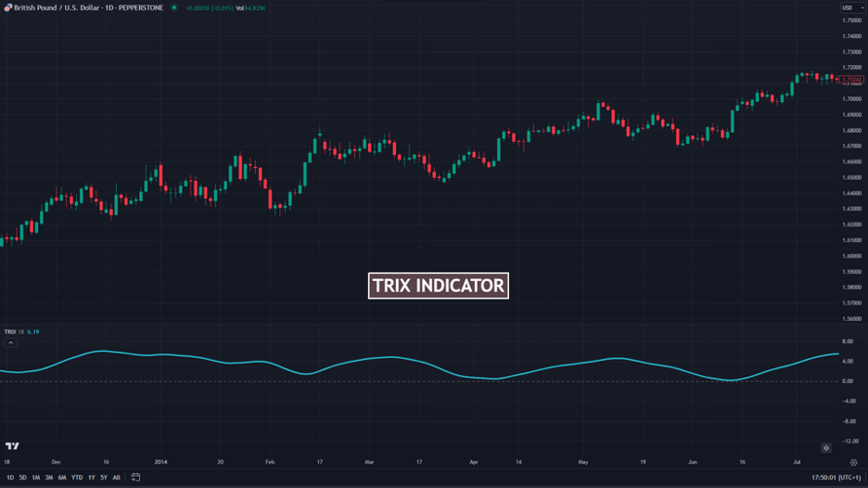Select the 5D time range
The image size is (868, 488).
(x=22, y=478)
